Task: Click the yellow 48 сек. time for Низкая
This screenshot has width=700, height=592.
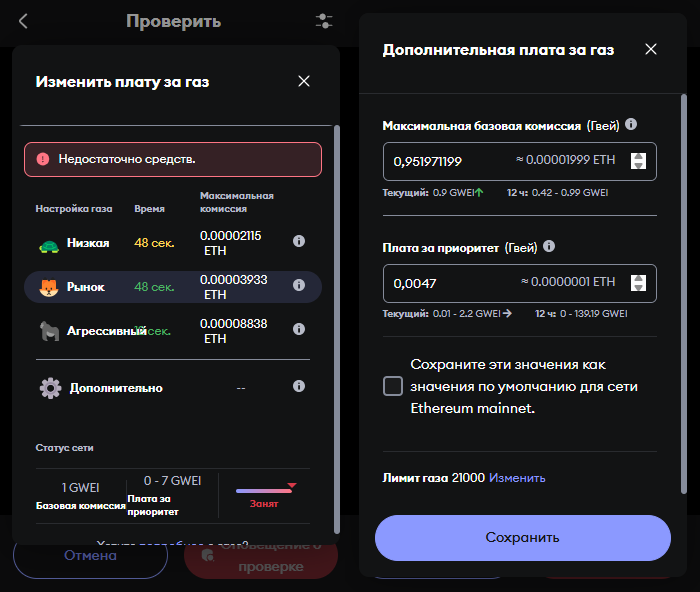Action: coord(154,243)
